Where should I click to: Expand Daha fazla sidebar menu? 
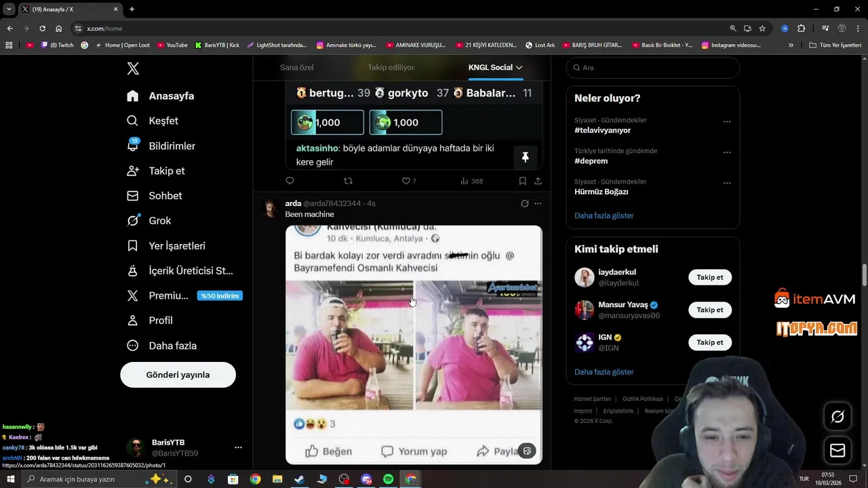tap(161, 346)
